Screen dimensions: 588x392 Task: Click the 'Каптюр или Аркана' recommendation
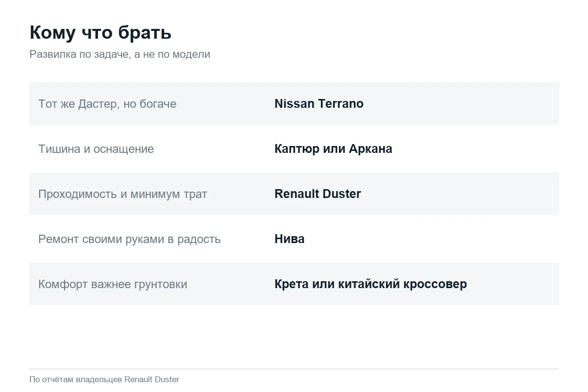click(333, 149)
